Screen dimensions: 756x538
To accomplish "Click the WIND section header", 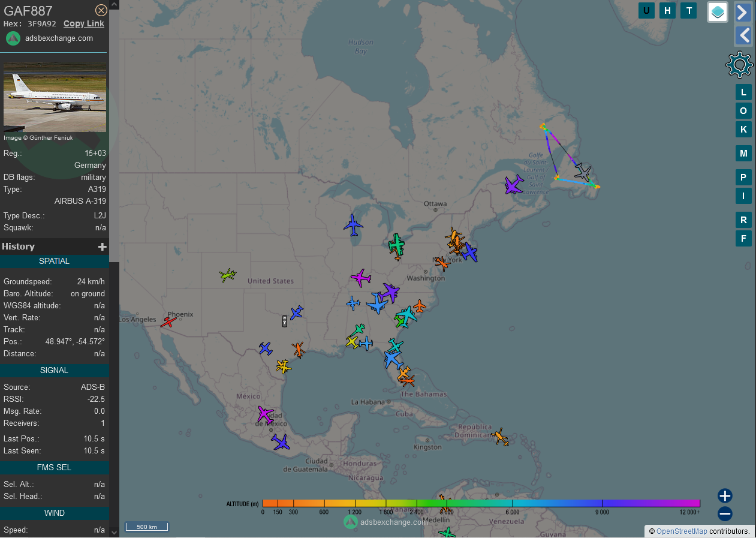I will click(55, 513).
